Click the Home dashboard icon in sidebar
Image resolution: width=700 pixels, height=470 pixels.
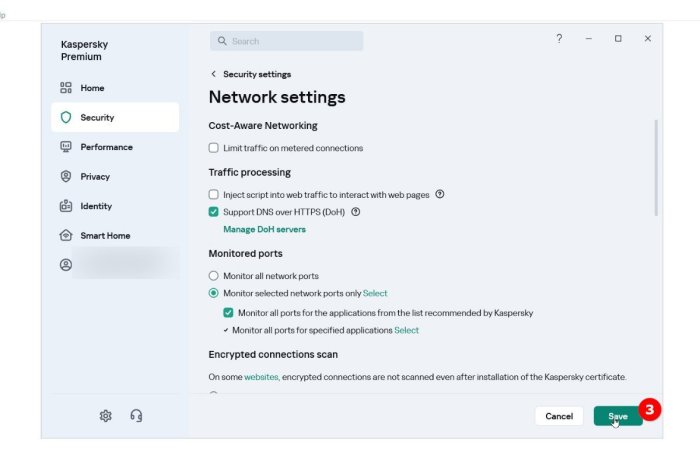[x=66, y=88]
